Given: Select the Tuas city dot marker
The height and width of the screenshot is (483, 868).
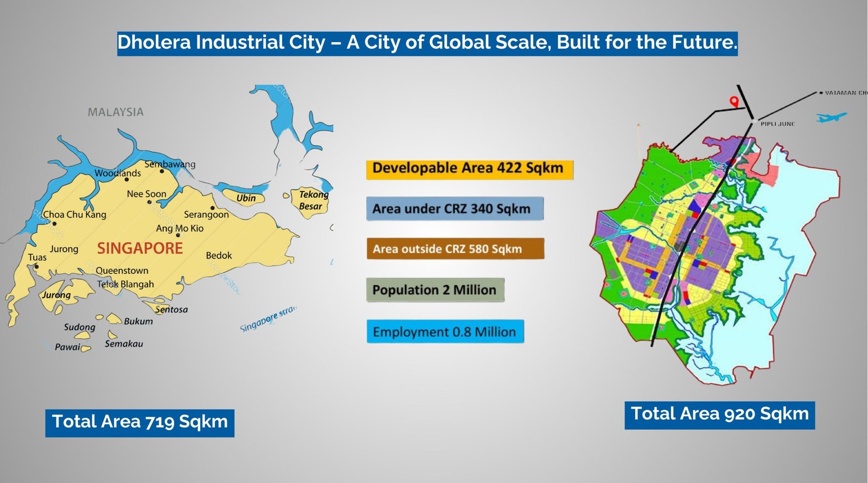Looking at the screenshot, I should (36, 267).
